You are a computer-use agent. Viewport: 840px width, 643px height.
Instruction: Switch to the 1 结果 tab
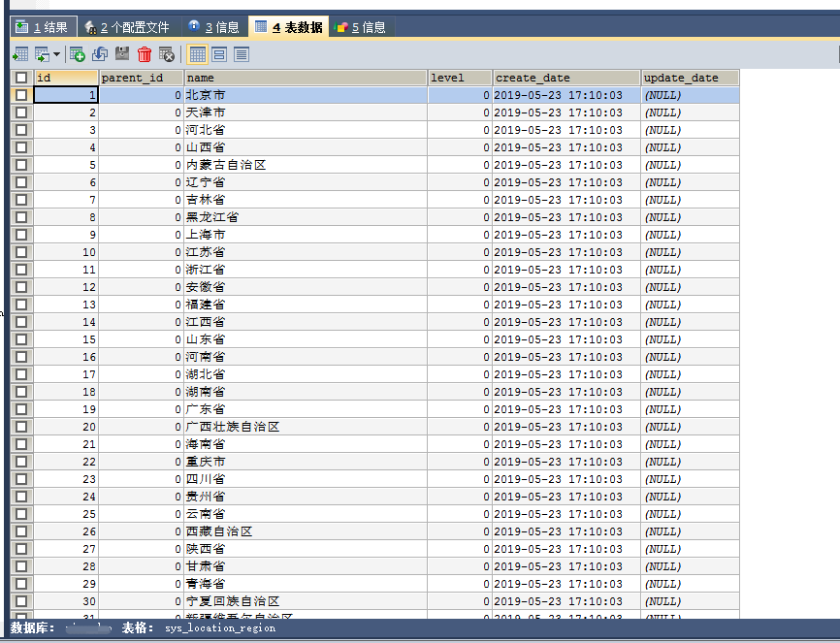coord(44,26)
